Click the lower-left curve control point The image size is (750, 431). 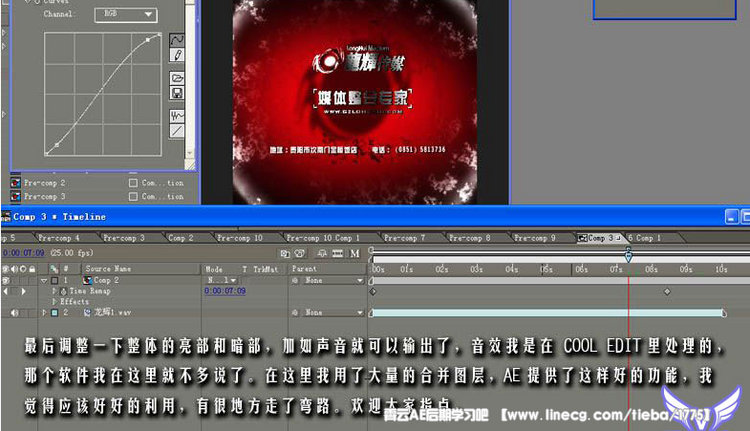(x=57, y=144)
